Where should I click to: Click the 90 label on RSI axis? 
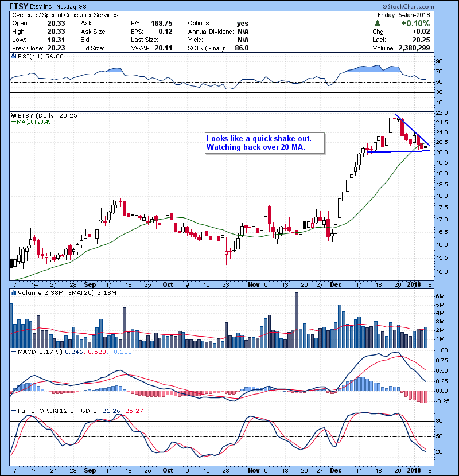tap(439, 61)
